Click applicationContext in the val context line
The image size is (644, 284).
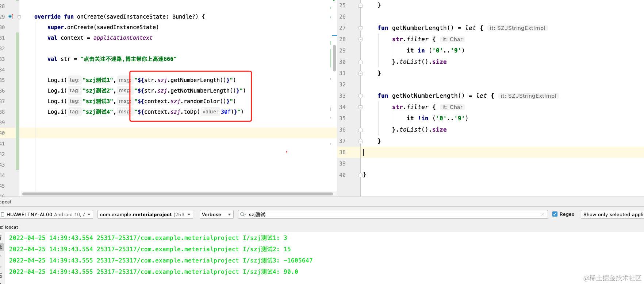pyautogui.click(x=123, y=38)
